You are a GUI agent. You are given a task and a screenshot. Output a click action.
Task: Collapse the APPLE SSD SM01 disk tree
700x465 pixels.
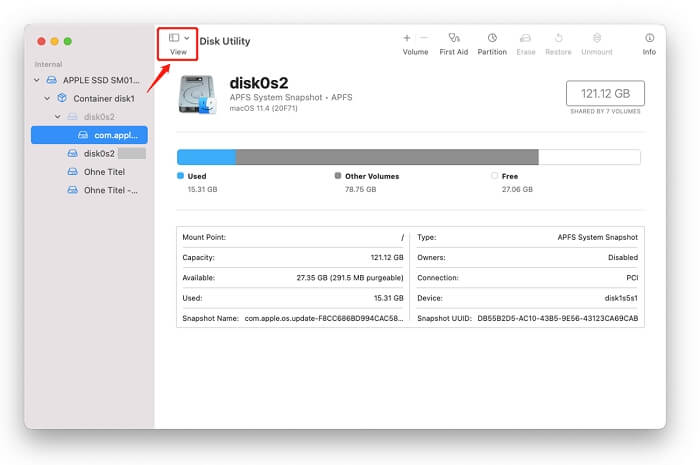click(x=37, y=80)
